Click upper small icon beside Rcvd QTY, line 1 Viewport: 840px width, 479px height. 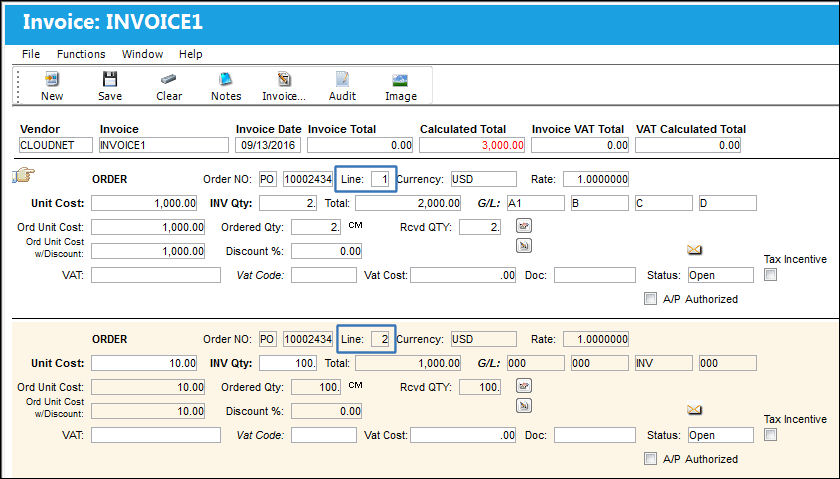pyautogui.click(x=524, y=226)
